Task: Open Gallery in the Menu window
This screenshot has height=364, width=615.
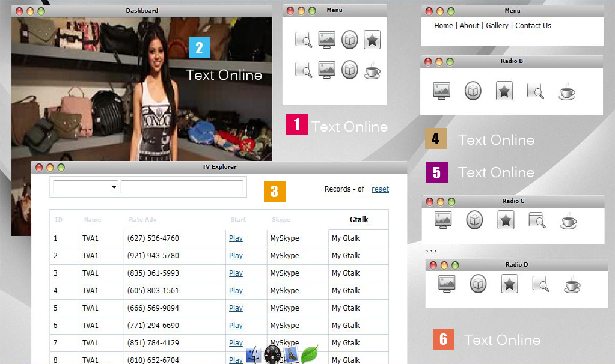Action: (497, 26)
